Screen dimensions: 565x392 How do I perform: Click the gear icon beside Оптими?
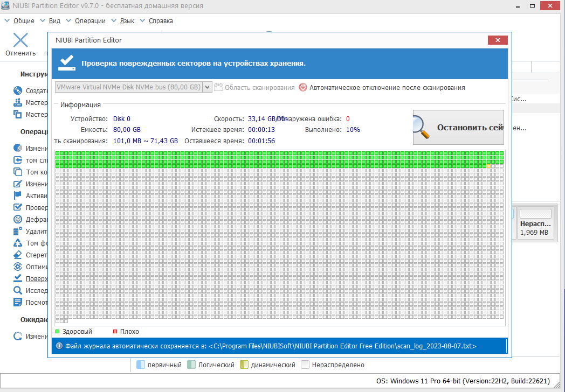[x=18, y=267]
